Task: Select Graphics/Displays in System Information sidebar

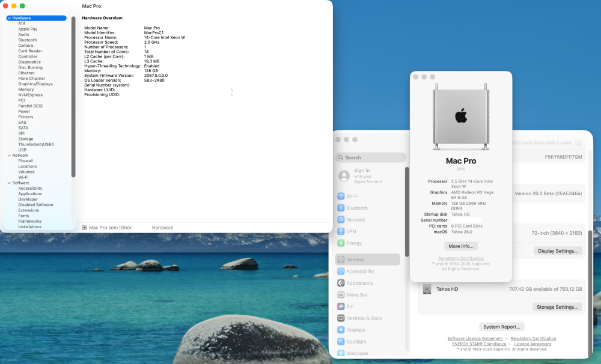Action: click(x=35, y=84)
